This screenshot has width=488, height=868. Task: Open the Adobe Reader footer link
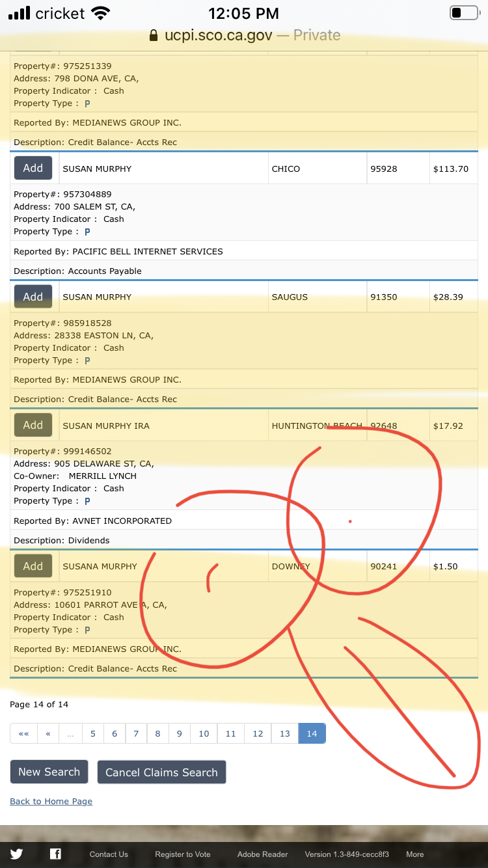[x=263, y=854]
